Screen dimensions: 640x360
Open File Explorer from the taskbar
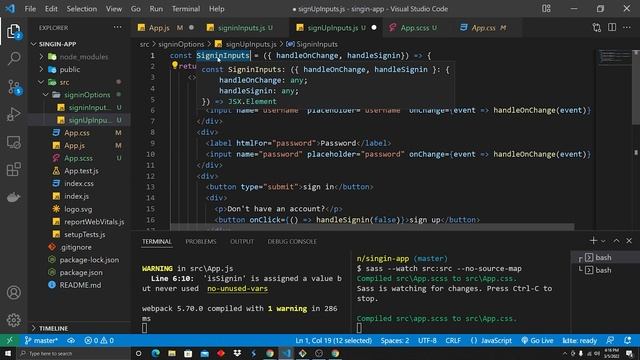coord(172,353)
